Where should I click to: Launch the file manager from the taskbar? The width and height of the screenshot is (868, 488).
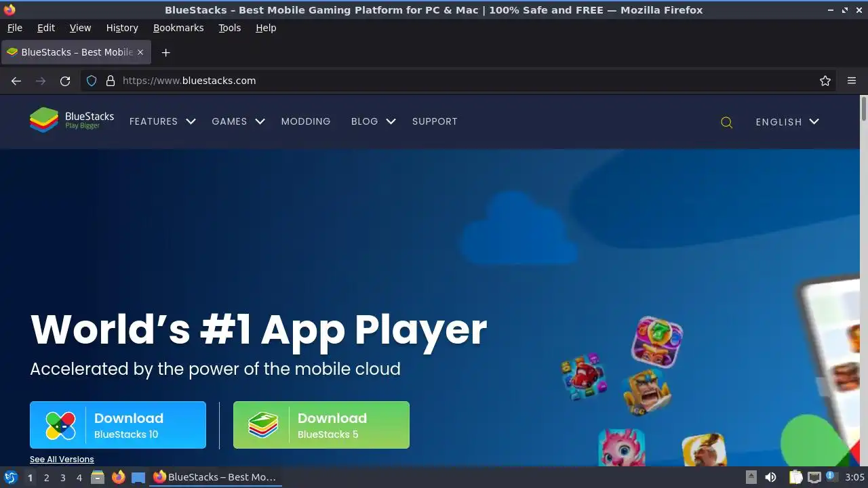pyautogui.click(x=98, y=477)
